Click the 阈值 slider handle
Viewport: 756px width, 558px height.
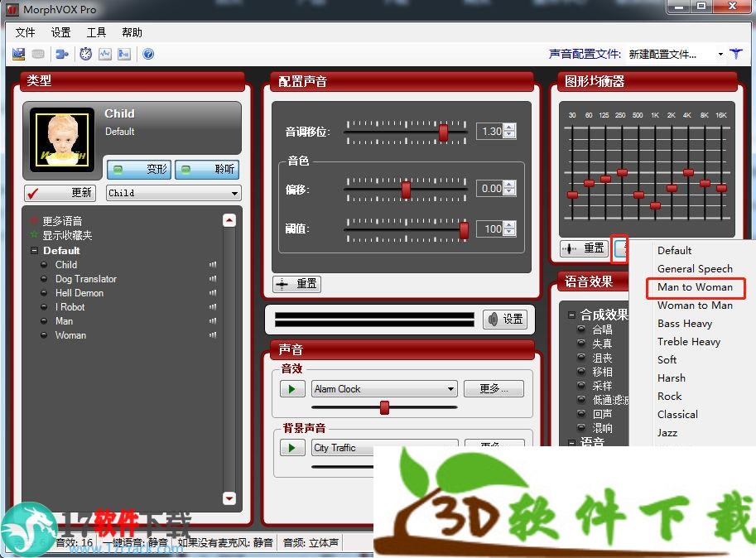[x=464, y=230]
